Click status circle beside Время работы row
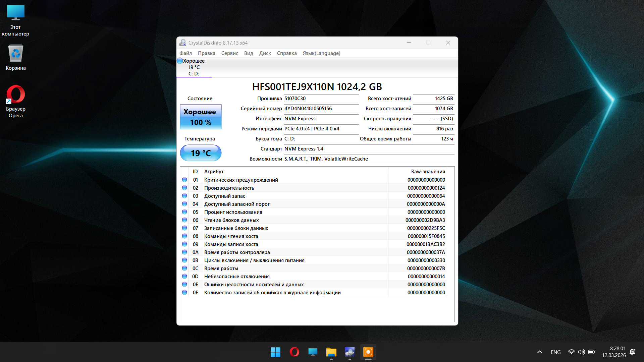The height and width of the screenshot is (362, 644). [184, 268]
